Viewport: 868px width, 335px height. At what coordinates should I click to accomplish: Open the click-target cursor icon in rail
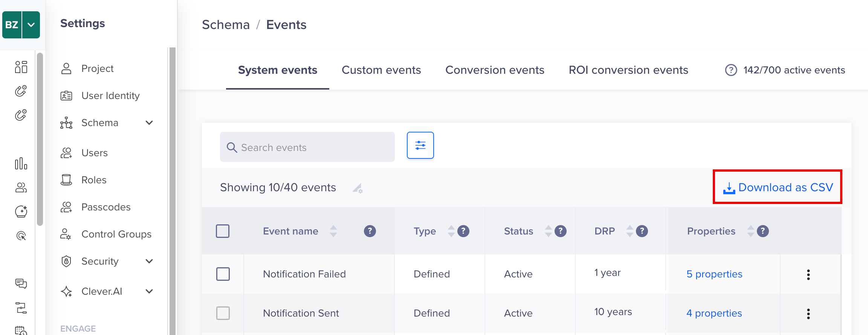[x=21, y=236]
